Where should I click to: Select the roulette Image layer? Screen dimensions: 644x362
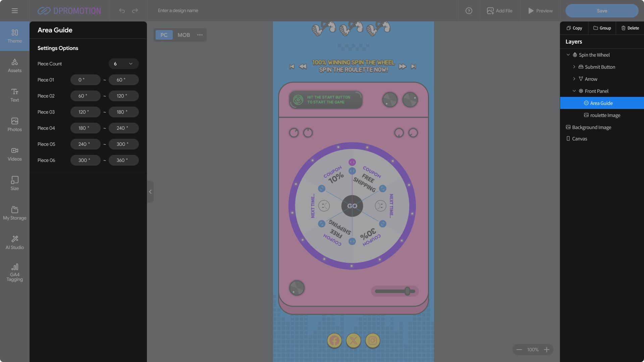point(605,115)
